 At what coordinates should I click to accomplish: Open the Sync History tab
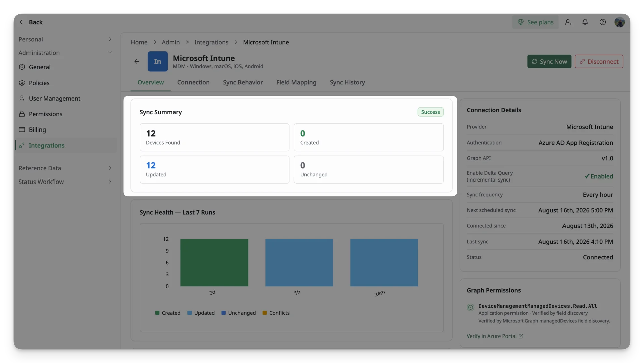347,82
